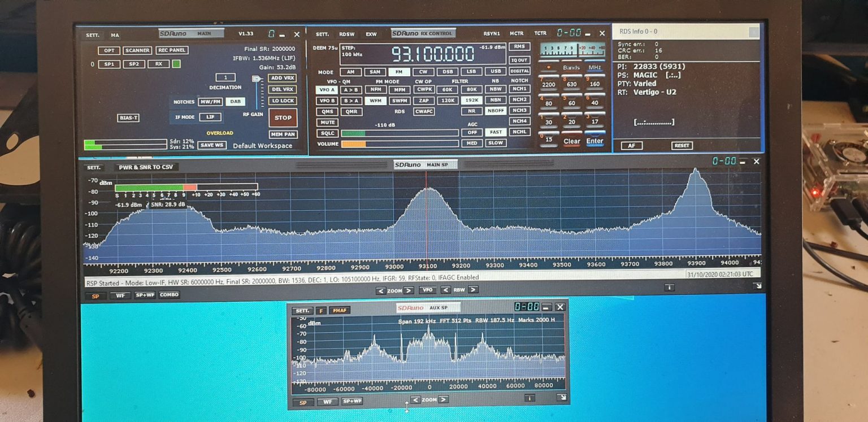Click Enter on the band keypad
868x422 pixels.
(x=595, y=141)
